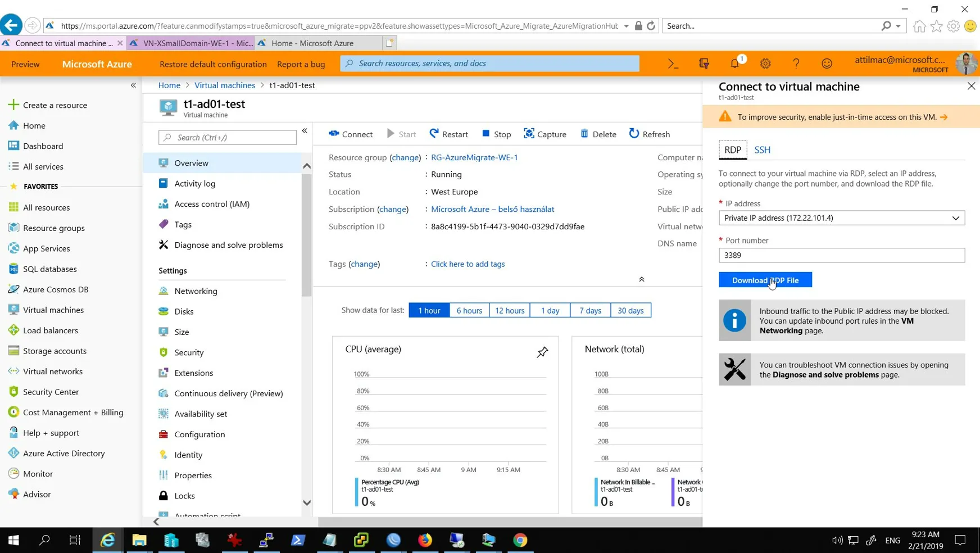Open notifications bell icon

tap(735, 64)
